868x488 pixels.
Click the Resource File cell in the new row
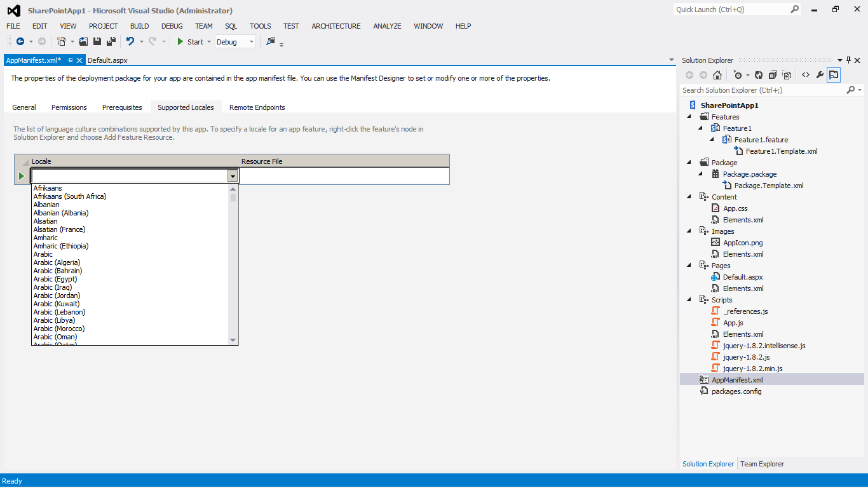coord(344,176)
